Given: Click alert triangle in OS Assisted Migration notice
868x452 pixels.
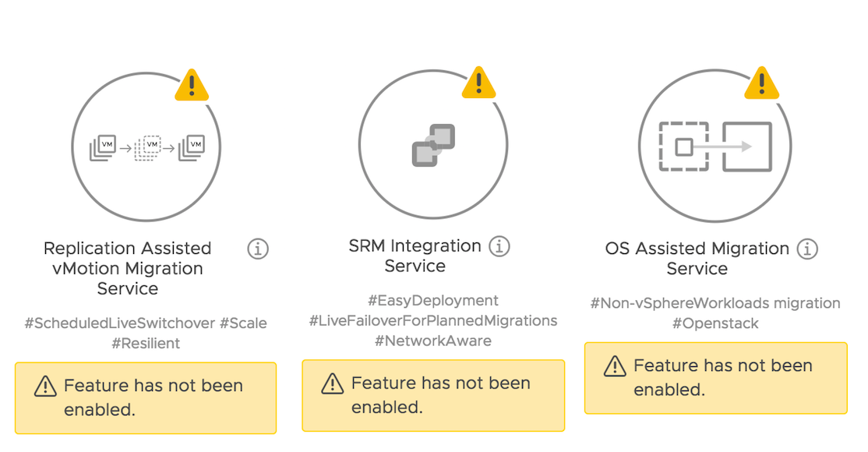Looking at the screenshot, I should coord(616,366).
